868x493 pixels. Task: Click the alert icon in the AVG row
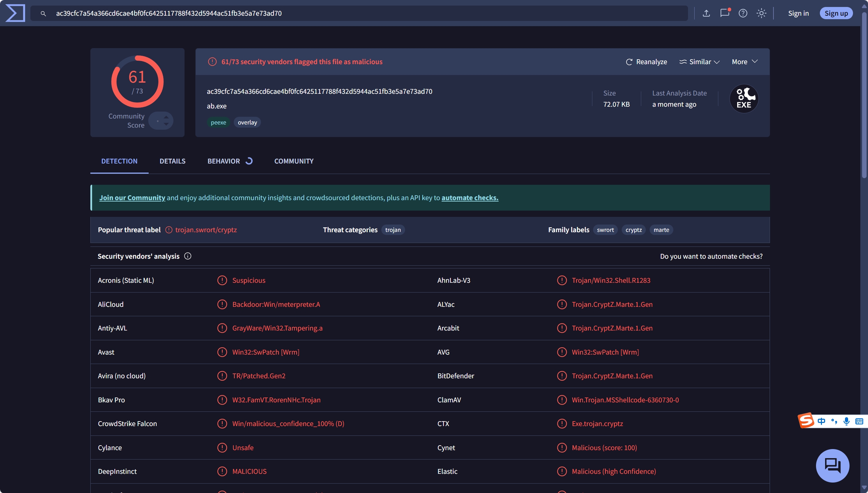point(562,352)
